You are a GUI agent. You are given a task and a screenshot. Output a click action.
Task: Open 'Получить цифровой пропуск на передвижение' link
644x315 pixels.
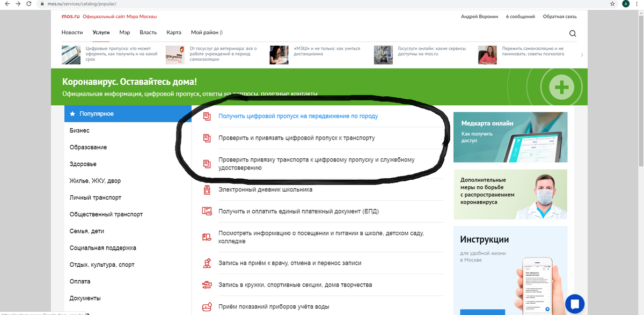coord(298,116)
